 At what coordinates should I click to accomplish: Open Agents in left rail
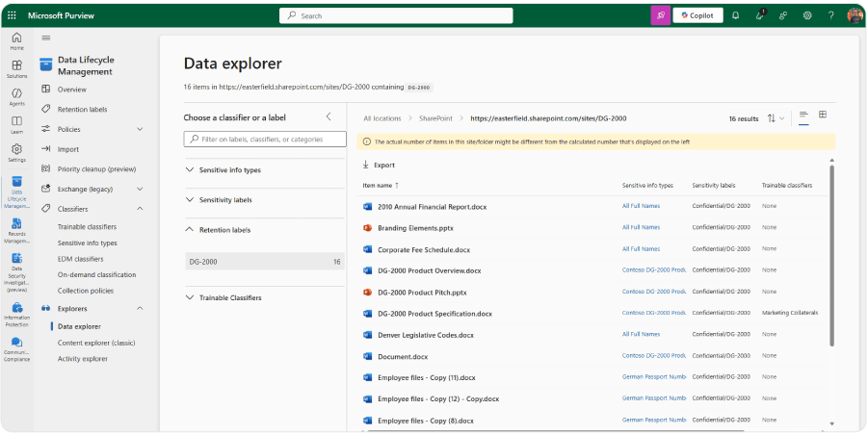tap(16, 97)
